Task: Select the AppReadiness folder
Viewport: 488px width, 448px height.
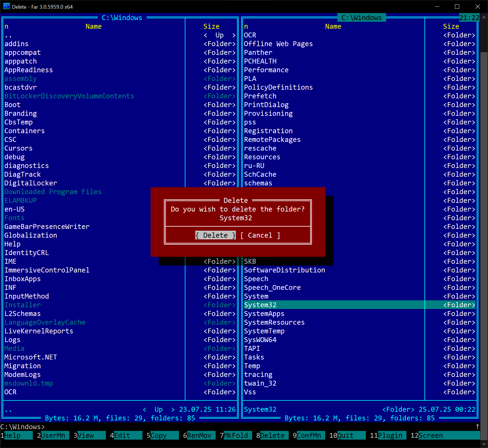Action: 120,70
